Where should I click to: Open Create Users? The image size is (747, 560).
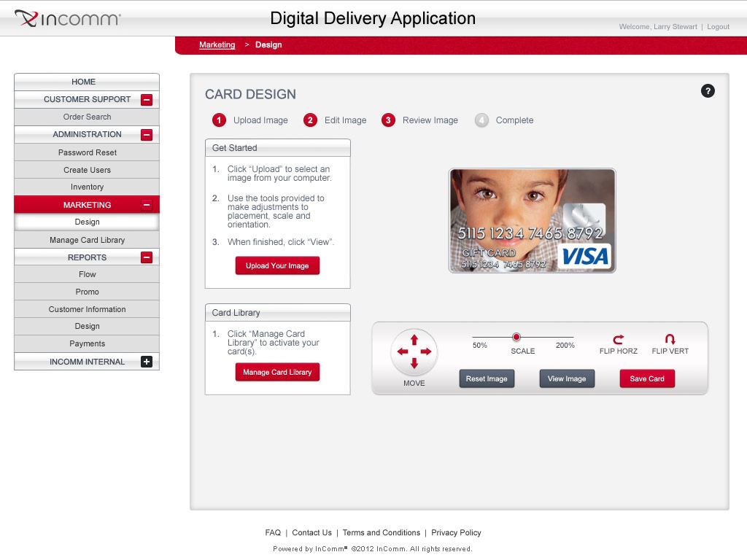click(87, 170)
